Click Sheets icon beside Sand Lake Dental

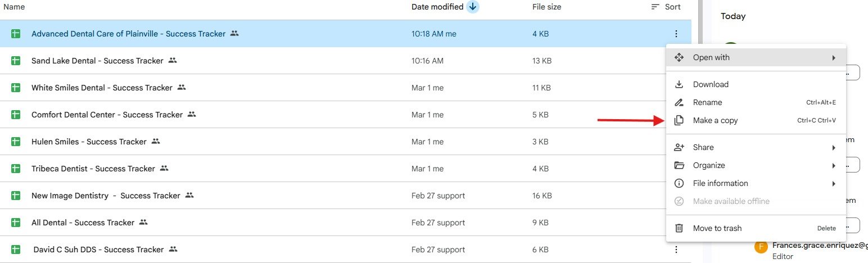(x=16, y=61)
